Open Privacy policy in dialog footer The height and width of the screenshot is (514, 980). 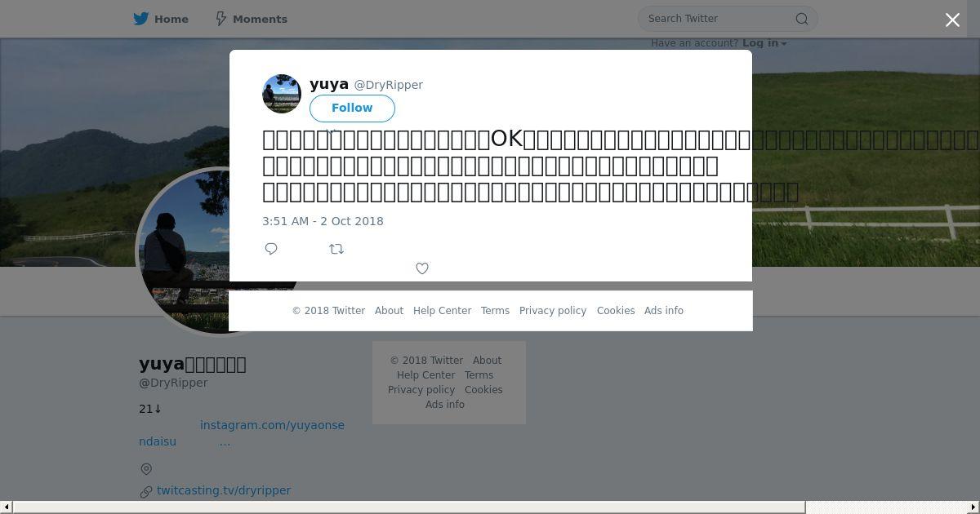pyautogui.click(x=553, y=311)
